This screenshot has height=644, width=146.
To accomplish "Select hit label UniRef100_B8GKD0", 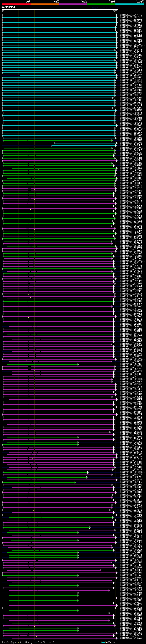I will click(131, 163).
